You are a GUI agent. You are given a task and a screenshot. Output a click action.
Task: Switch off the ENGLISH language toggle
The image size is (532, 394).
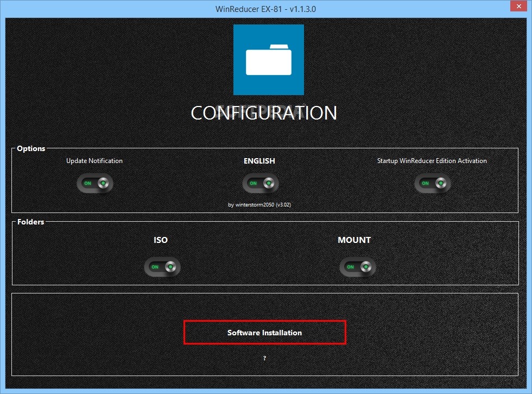click(x=261, y=184)
